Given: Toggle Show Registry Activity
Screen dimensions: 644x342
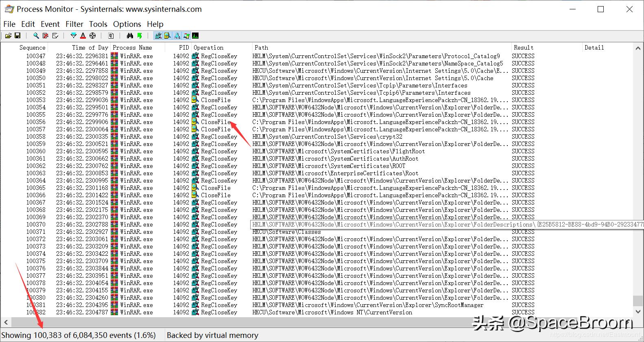Looking at the screenshot, I should 158,36.
